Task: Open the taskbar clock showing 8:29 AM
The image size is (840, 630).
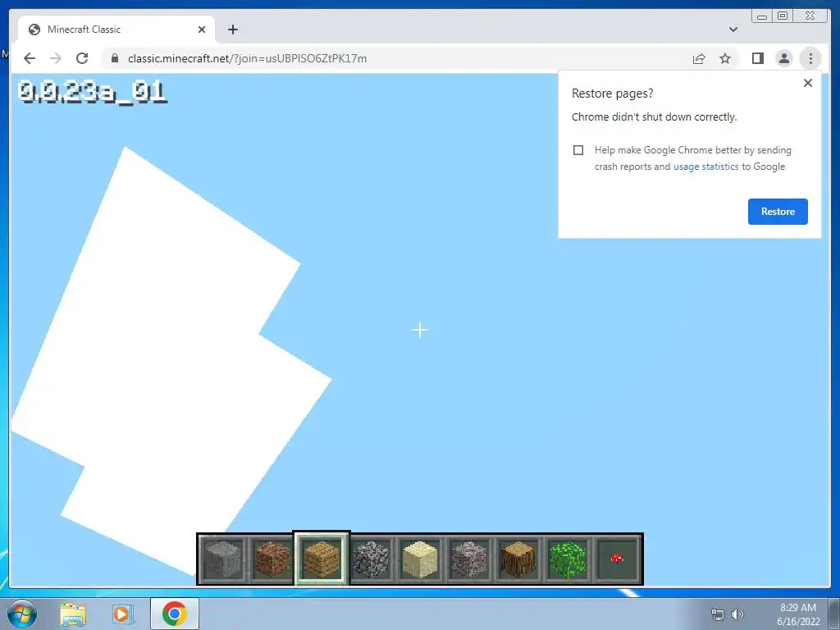Action: coord(798,614)
